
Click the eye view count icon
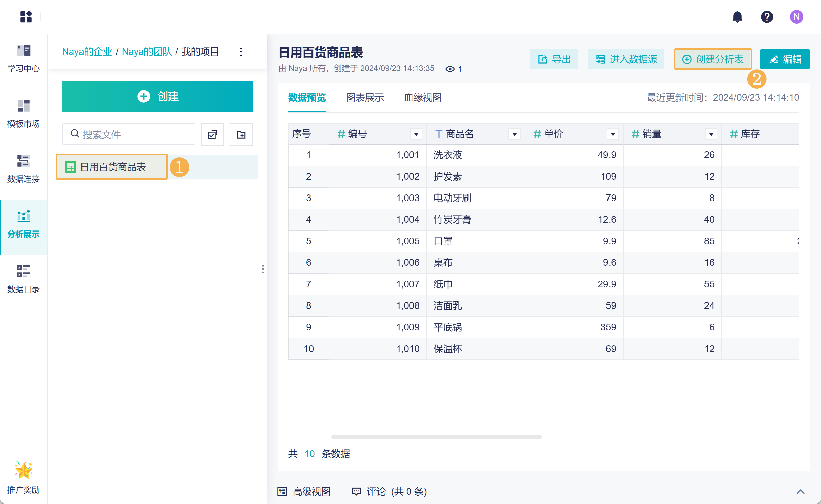coord(450,69)
